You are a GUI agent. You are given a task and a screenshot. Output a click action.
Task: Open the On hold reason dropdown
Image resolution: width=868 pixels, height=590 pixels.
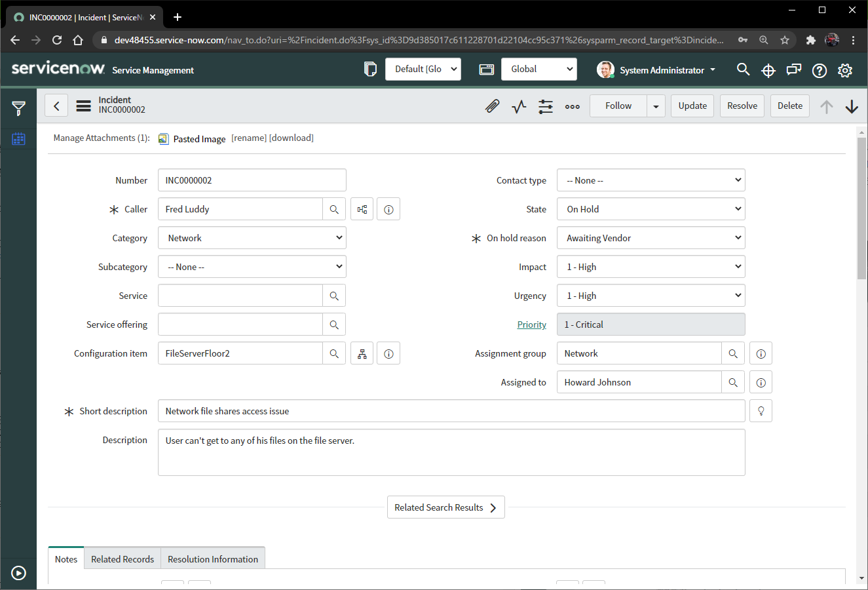[651, 237]
